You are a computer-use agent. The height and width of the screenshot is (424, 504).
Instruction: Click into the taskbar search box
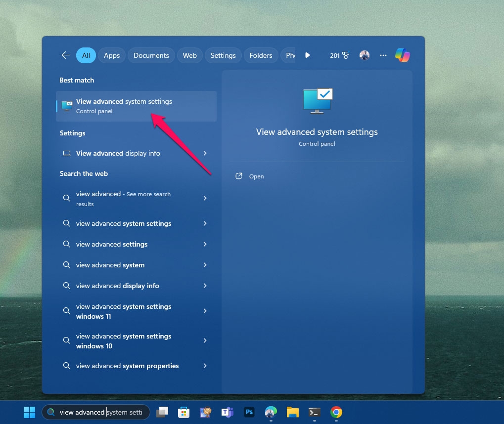point(96,412)
